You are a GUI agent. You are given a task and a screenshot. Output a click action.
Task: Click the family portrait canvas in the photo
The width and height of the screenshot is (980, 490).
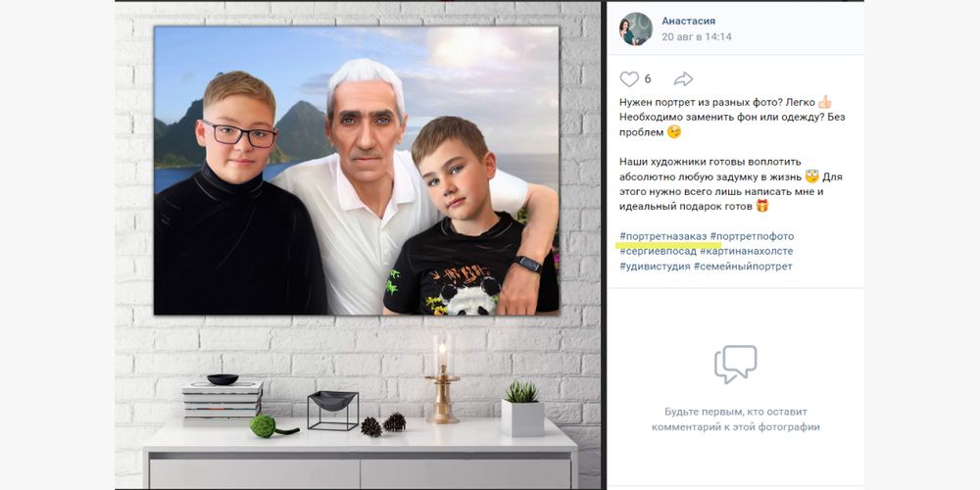pos(357,170)
